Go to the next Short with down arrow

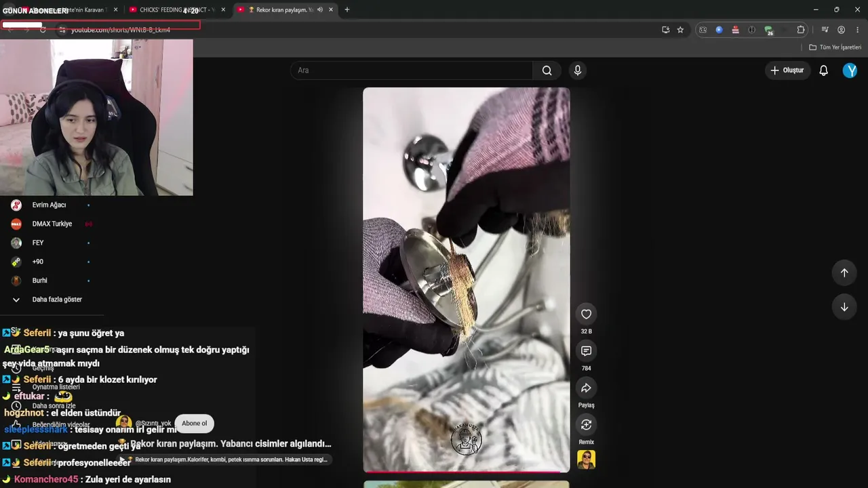coord(844,307)
